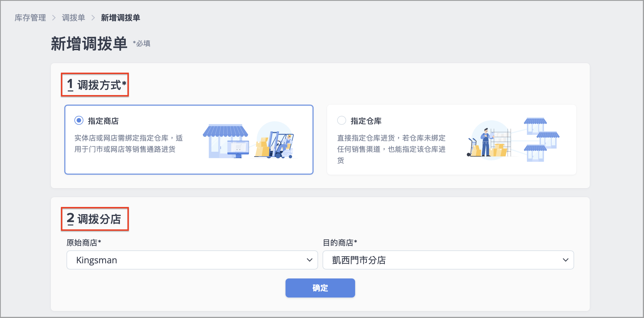Select the 指定仓库 radio button
The image size is (644, 318).
[342, 121]
